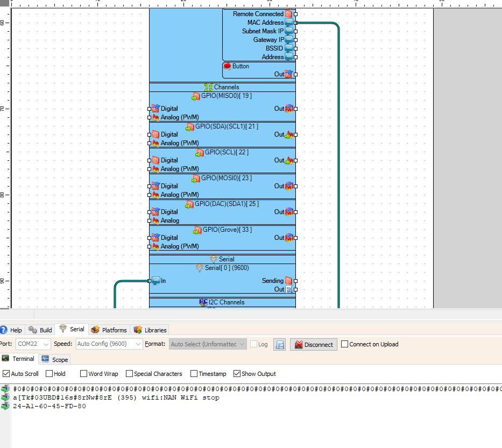Click the Disconnect button

coord(314,345)
